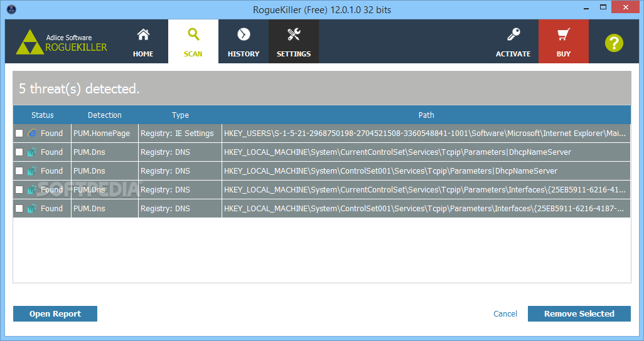This screenshot has height=341, width=644.
Task: Click the yellow help question mark icon
Action: [x=614, y=43]
